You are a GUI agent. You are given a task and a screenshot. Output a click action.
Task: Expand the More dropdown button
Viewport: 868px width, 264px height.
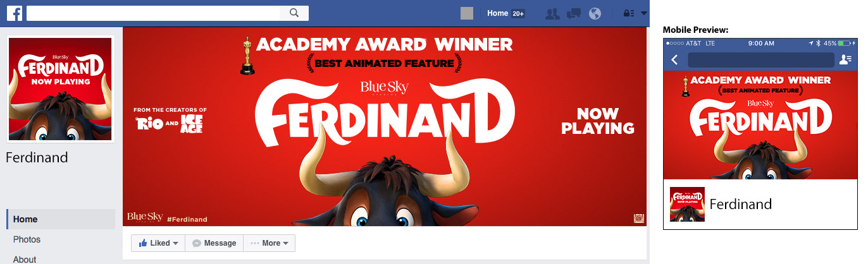pyautogui.click(x=270, y=243)
